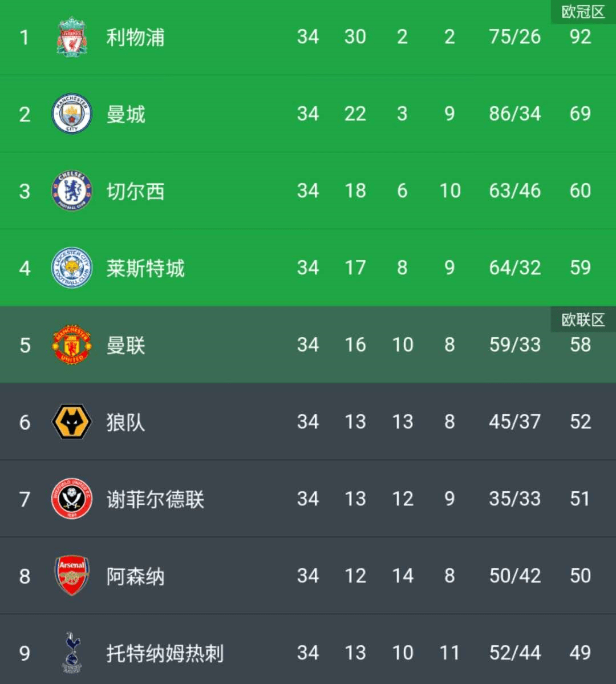Select 曼联 goal record 59/33

515,345
